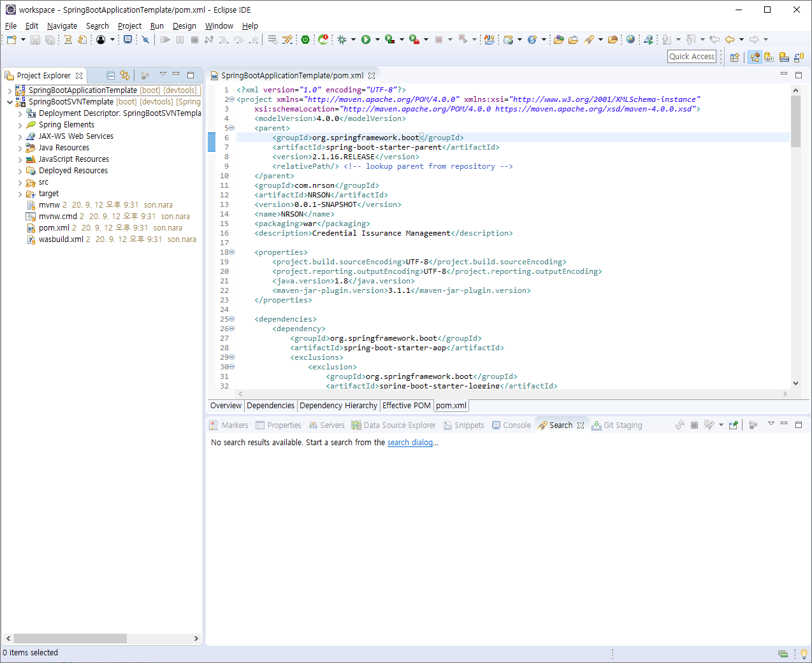Switch to the Dependencies editor tab

point(271,406)
